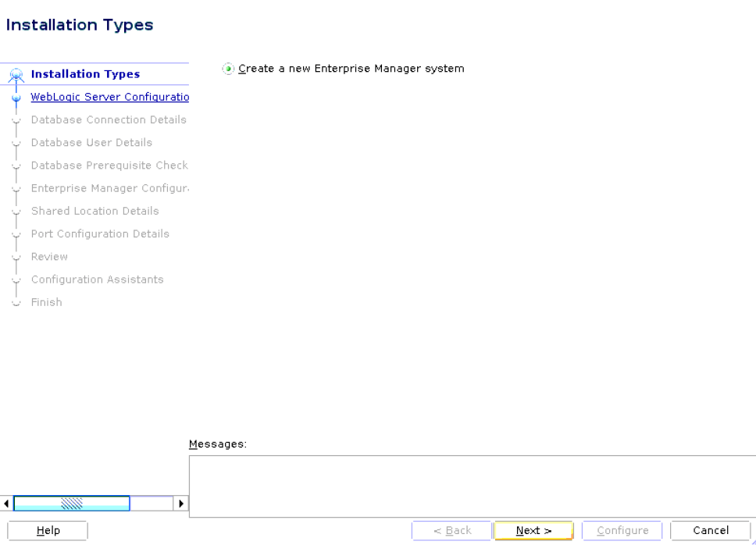The width and height of the screenshot is (756, 545).
Task: Click the left scrollbar arrow
Action: click(6, 503)
